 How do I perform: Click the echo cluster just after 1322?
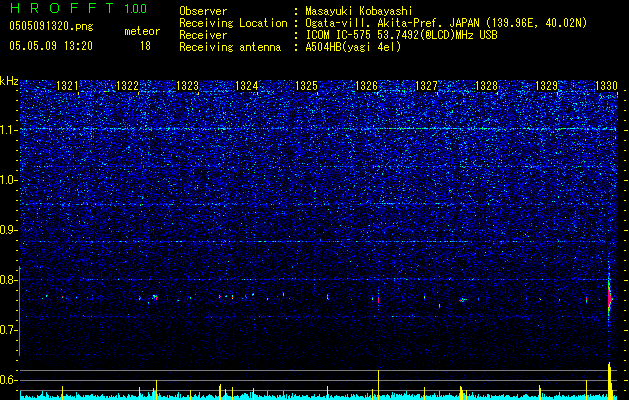(154, 297)
